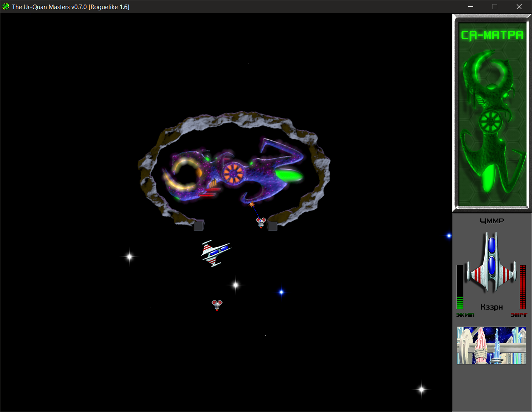Click the Кзэрн captain name
532x412 pixels.
492,307
